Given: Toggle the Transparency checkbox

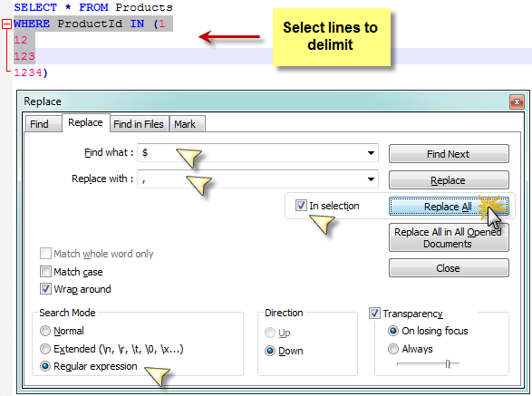Looking at the screenshot, I should click(x=374, y=313).
